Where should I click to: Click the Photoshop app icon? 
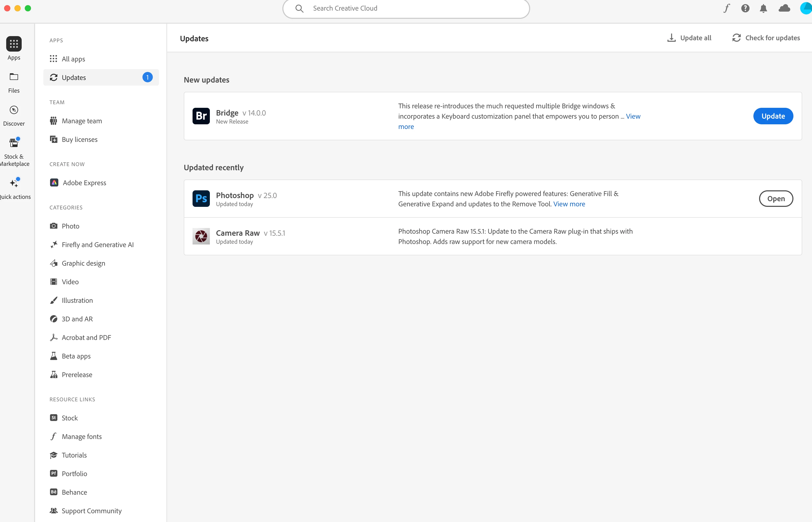pos(201,199)
